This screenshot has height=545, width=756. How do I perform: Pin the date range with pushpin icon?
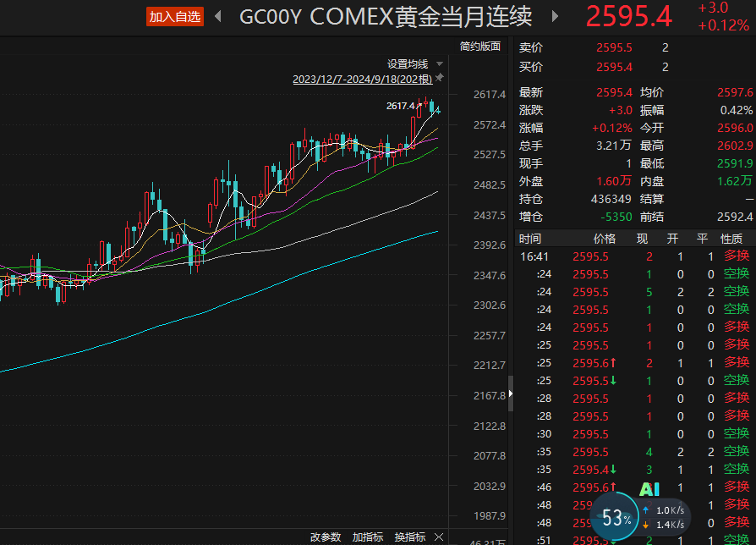(x=439, y=78)
